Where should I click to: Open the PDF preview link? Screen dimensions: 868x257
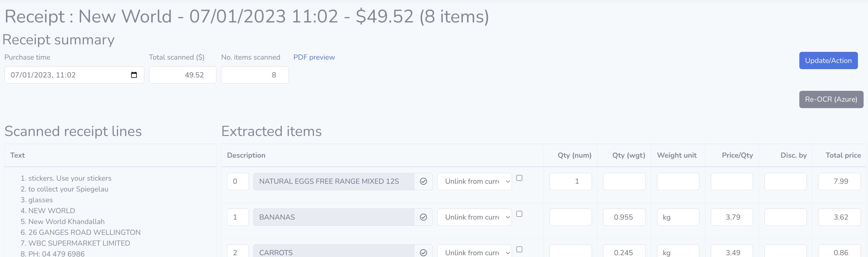(314, 57)
